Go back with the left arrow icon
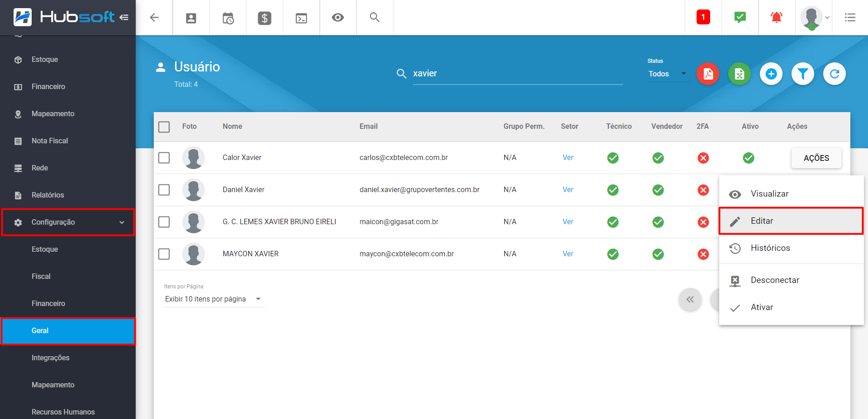 click(x=154, y=18)
